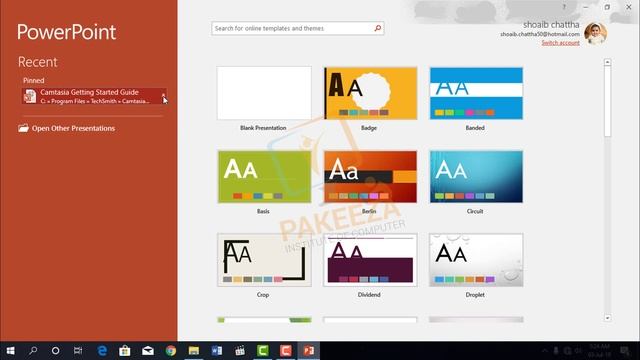This screenshot has width=640, height=360.
Task: Click the Badge label text
Action: [x=369, y=128]
